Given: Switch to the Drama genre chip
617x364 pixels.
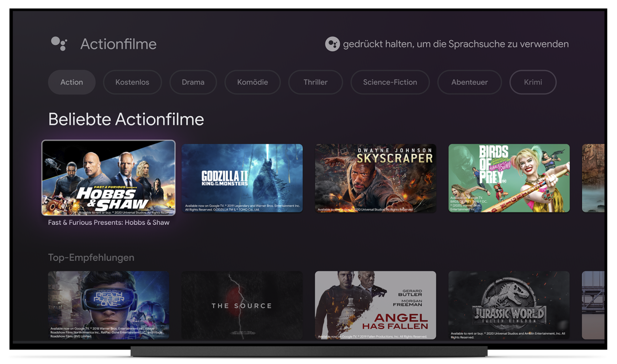Looking at the screenshot, I should pos(193,82).
